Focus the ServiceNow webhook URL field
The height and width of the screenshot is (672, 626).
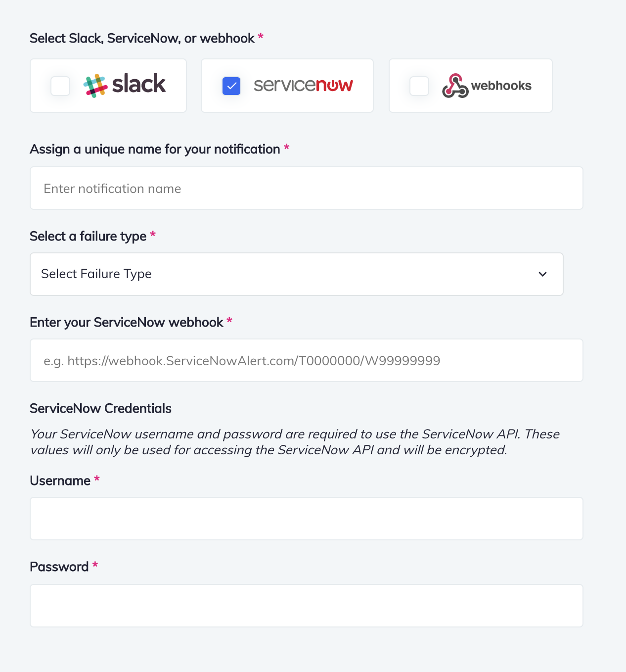307,360
